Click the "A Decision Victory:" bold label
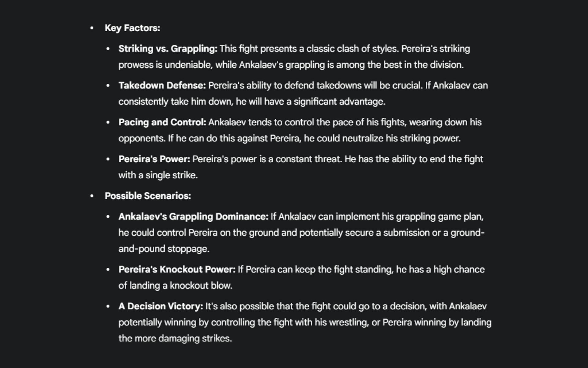This screenshot has width=588, height=368. tap(160, 306)
